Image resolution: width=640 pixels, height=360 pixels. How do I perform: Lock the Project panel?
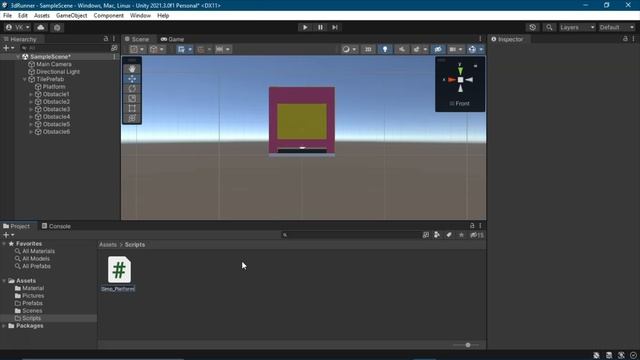pyautogui.click(x=472, y=225)
